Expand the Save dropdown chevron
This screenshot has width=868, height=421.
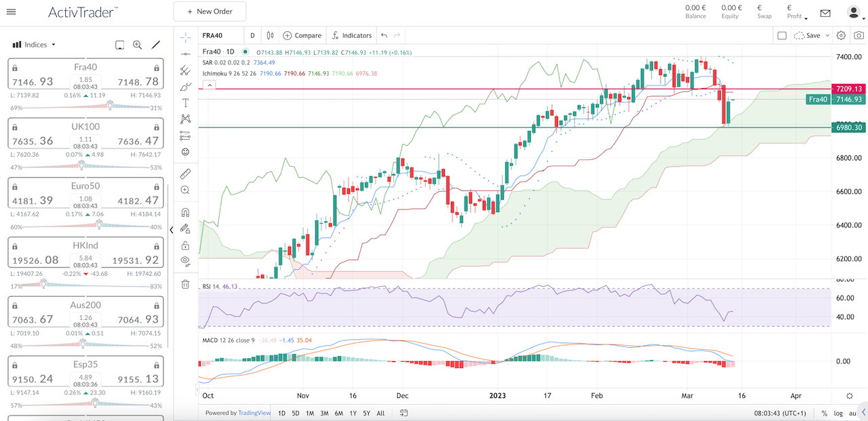tap(827, 35)
